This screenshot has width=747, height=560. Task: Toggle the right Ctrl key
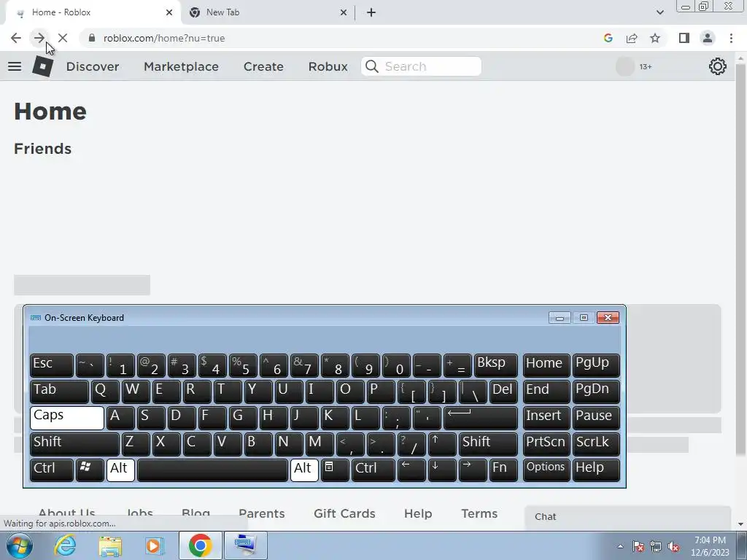[x=373, y=470]
